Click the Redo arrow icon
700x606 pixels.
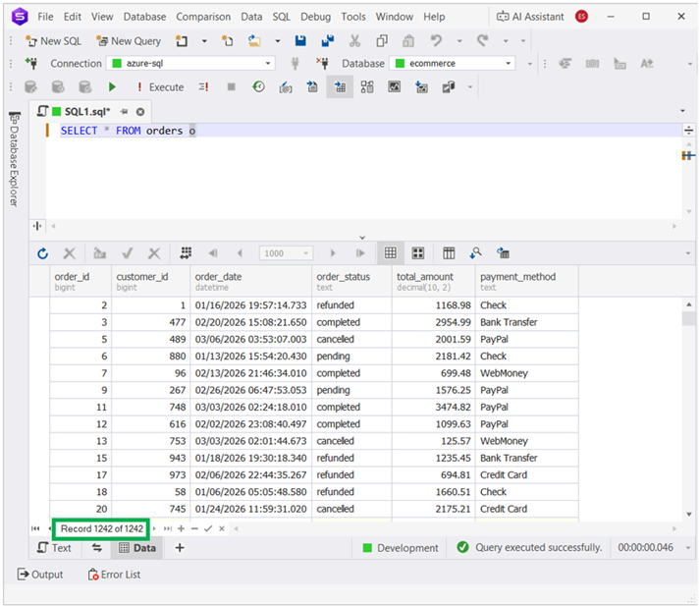tap(483, 41)
